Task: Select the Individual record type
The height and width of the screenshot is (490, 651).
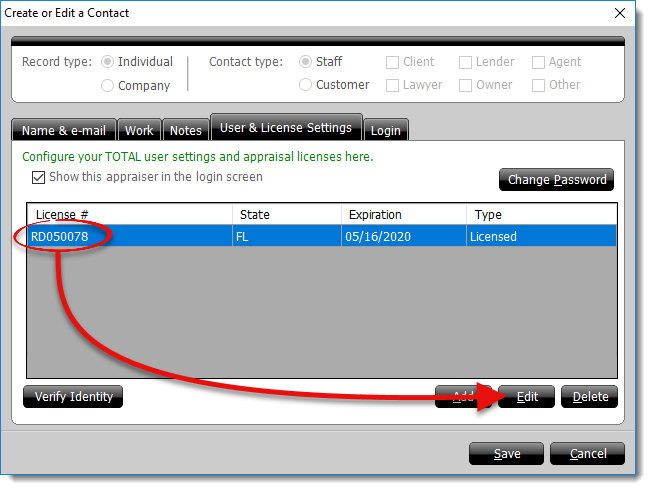Action: tap(108, 62)
